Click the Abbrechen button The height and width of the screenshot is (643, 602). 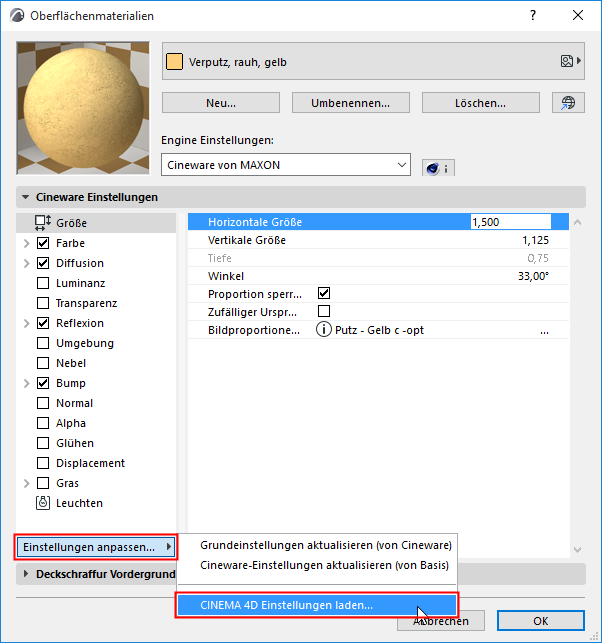point(441,621)
